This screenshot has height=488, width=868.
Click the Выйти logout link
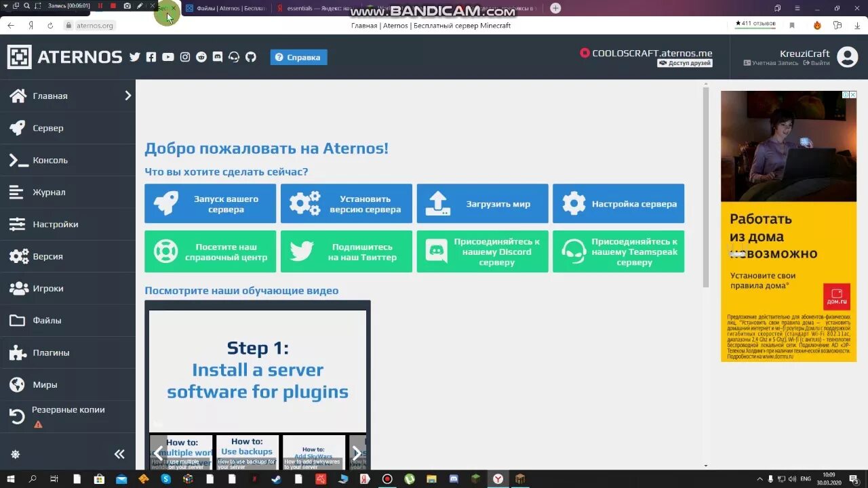[x=816, y=63]
